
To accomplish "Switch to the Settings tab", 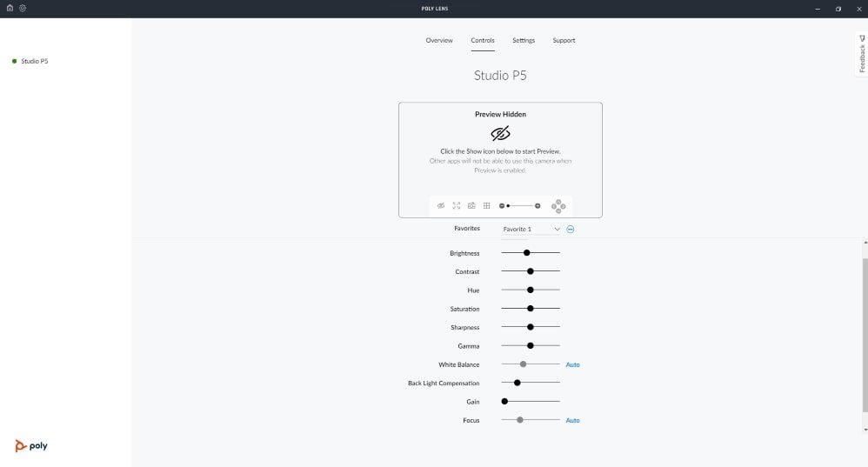I will (524, 41).
